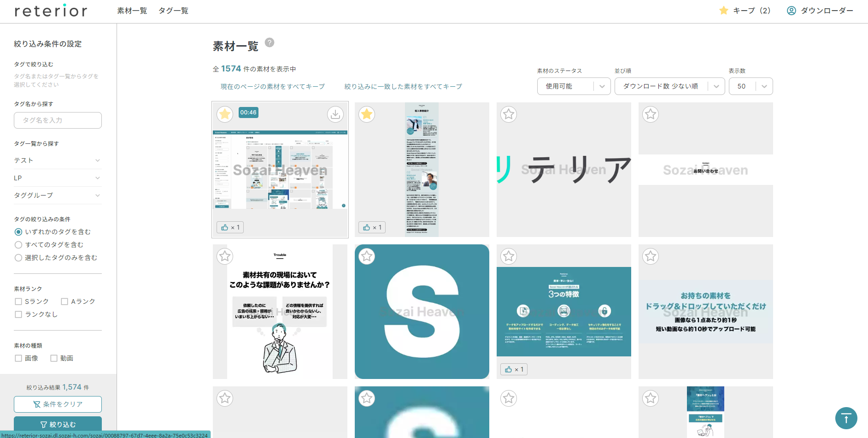Viewport: 868px width, 438px height.
Task: Open the お問い合わせ thumbnail
Action: (x=706, y=170)
